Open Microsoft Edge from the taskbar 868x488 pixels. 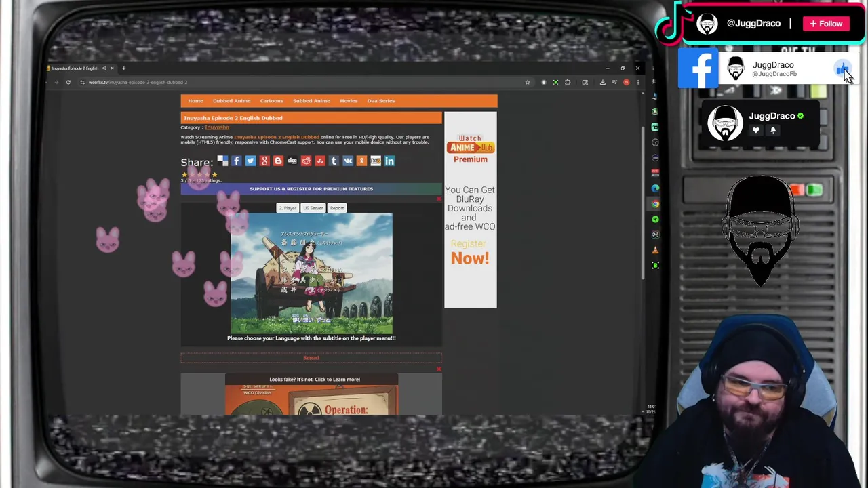click(655, 188)
